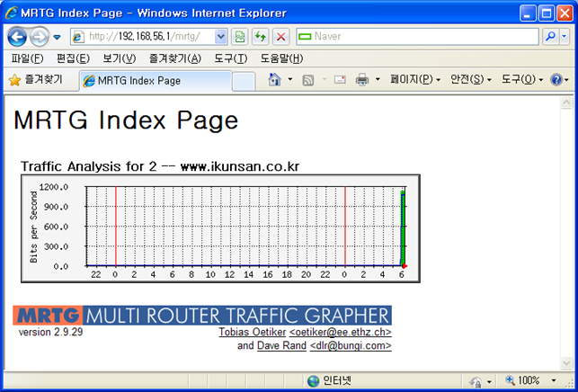Click the Print icon in command bar
This screenshot has width=578, height=392.
click(x=361, y=80)
